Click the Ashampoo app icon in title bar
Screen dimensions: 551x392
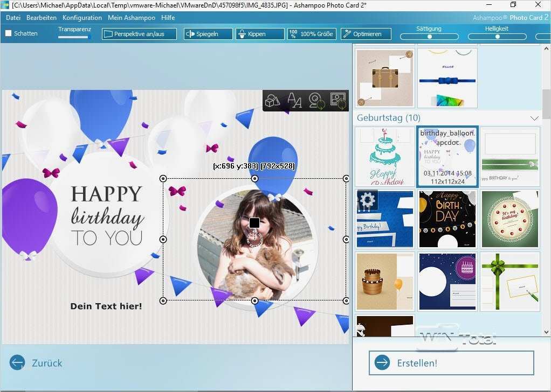pos(5,5)
